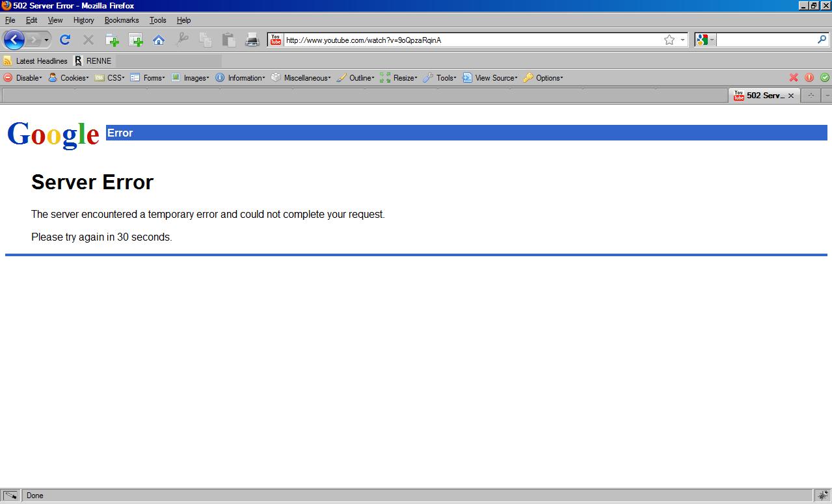Bookmark this page with the star icon
Screen dimensions: 832x504
pos(669,40)
